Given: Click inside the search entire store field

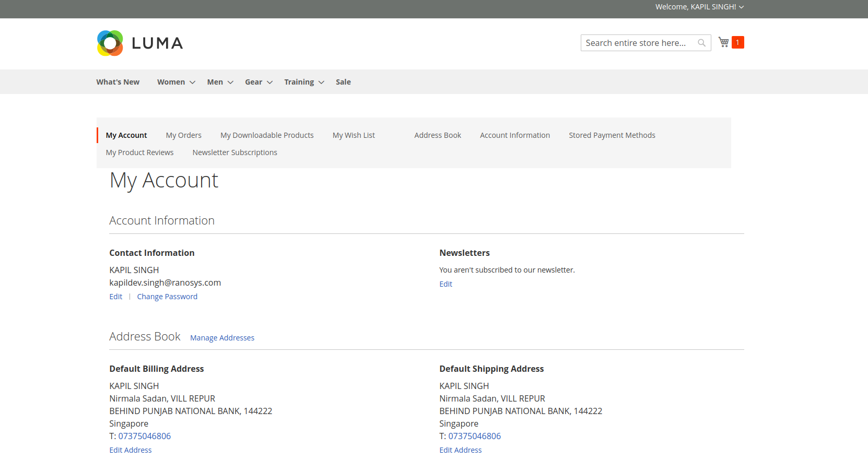Looking at the screenshot, I should [637, 42].
